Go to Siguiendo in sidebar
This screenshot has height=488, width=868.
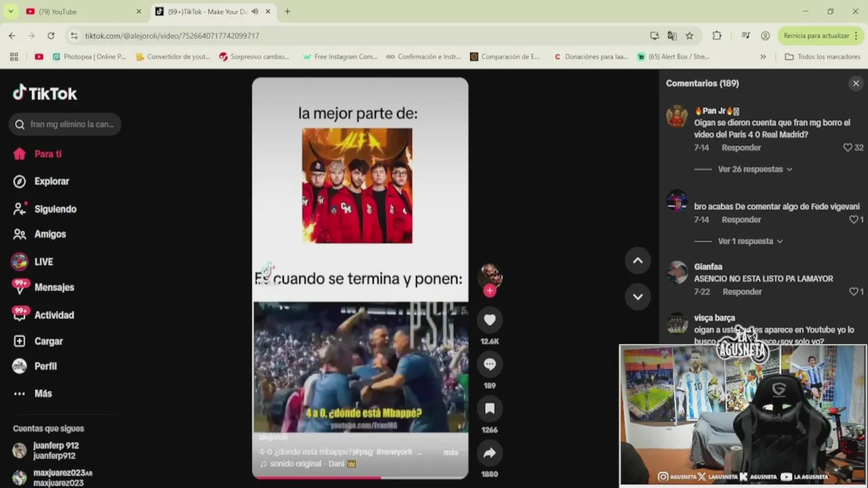(x=45, y=209)
